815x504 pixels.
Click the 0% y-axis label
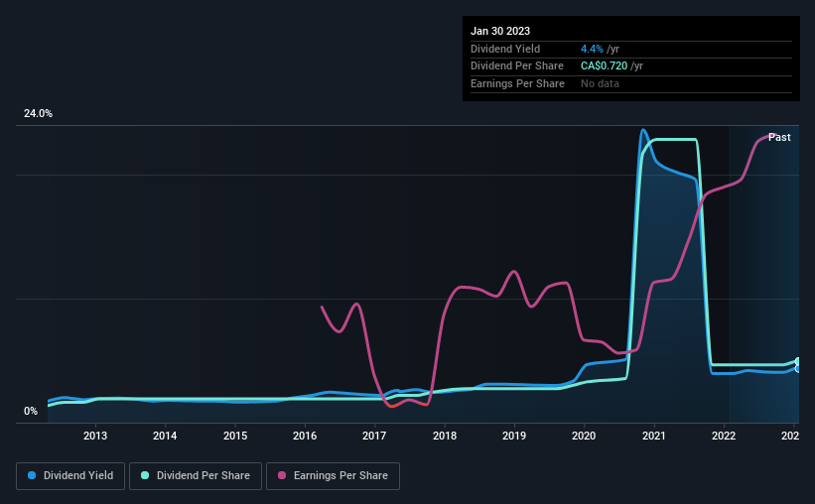pyautogui.click(x=31, y=411)
